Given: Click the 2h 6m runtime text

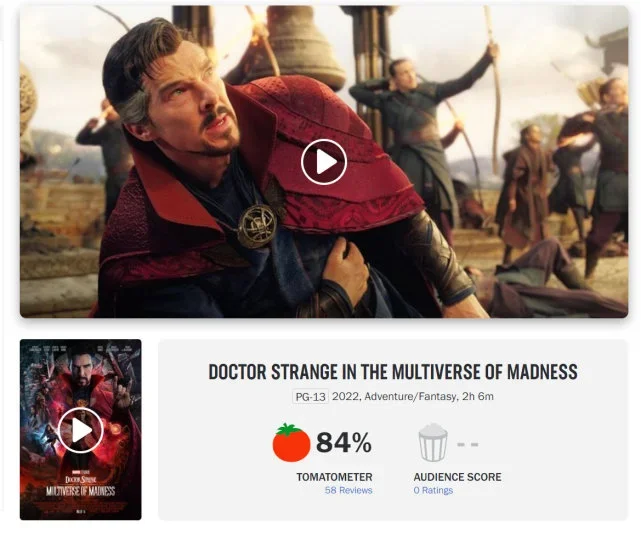Looking at the screenshot, I should point(477,396).
